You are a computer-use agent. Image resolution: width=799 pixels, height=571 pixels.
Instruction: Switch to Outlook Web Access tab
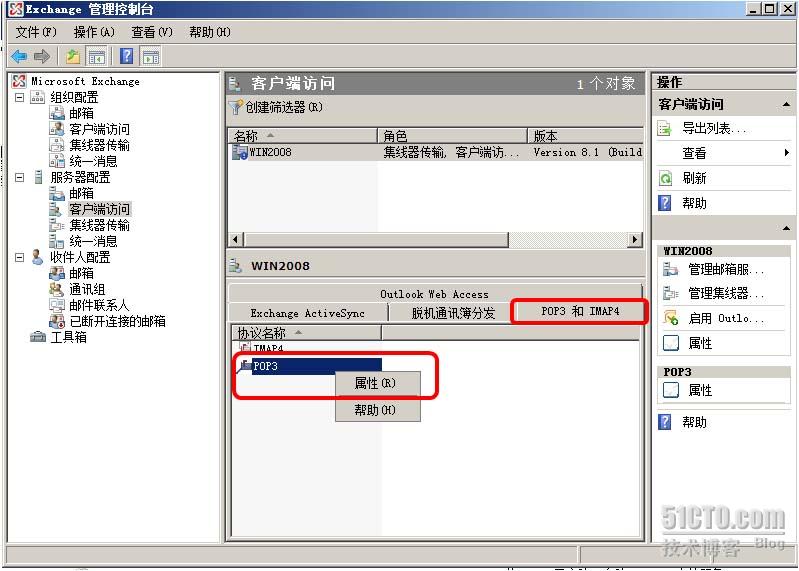point(435,294)
